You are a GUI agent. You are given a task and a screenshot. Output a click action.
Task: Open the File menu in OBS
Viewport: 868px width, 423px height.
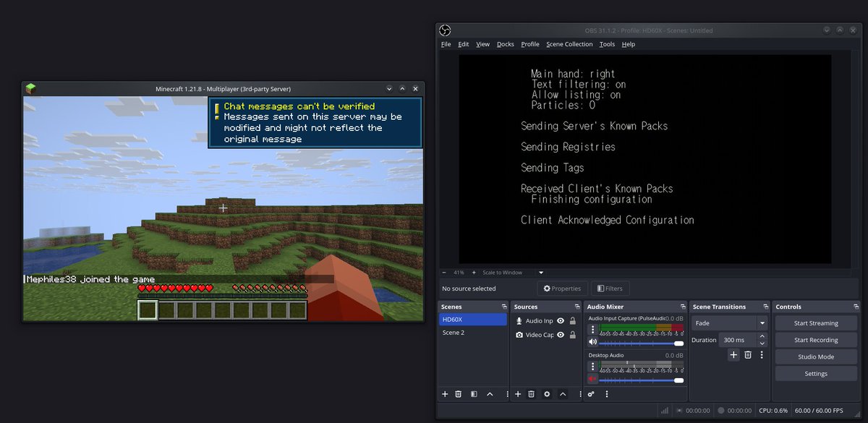(446, 44)
